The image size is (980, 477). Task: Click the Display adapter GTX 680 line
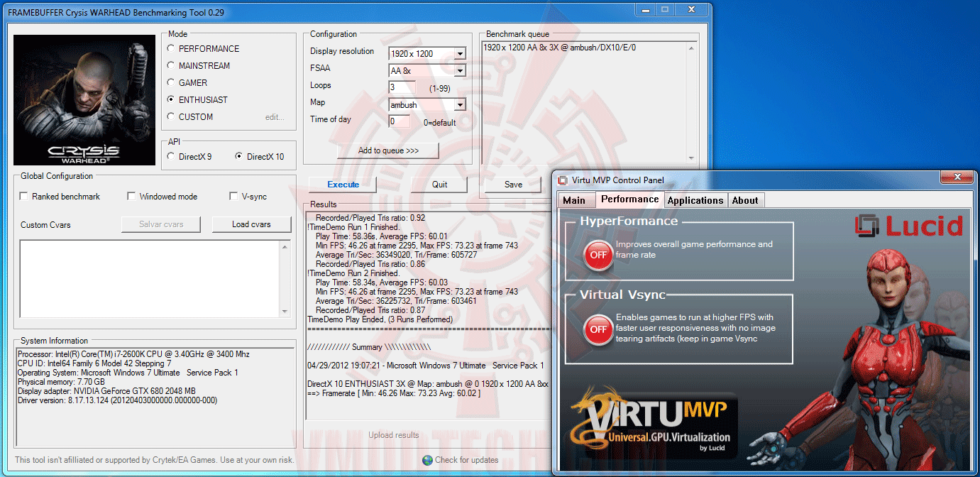106,391
